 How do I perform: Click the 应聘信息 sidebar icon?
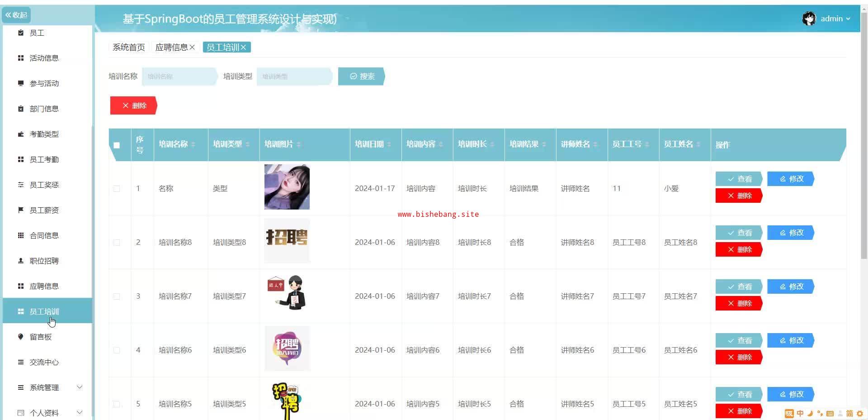(x=20, y=286)
